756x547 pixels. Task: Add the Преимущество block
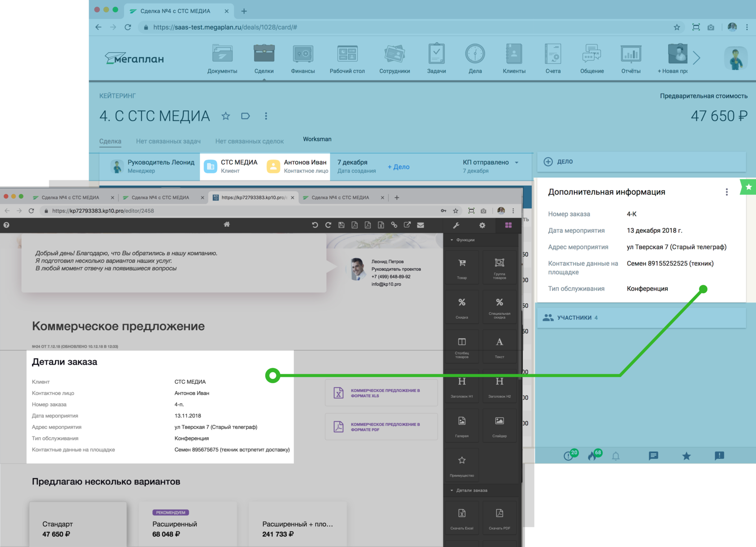point(462,466)
